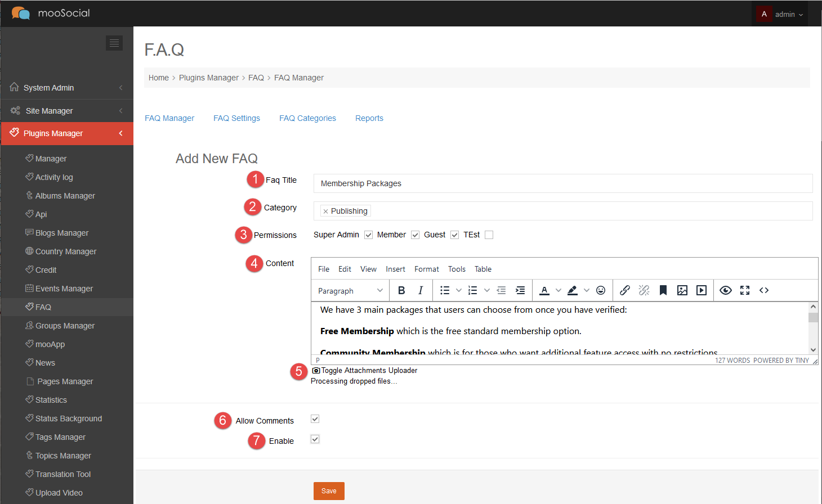Insert or edit a link
This screenshot has width=822, height=504.
625,290
